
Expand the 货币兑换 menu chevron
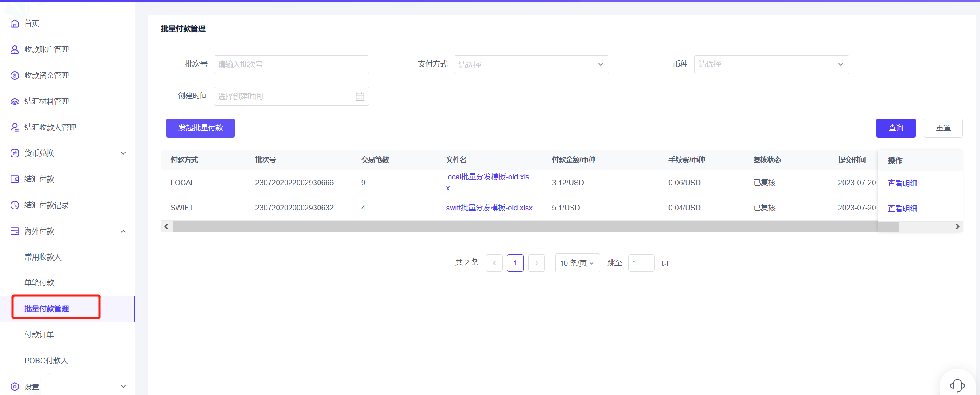tap(124, 153)
